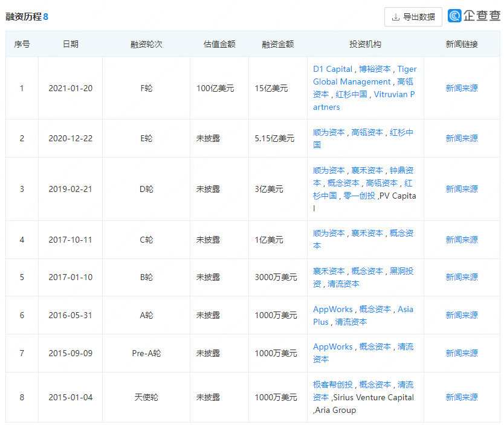504x428 pixels.
Task: Open 新闻来源 for the 天使轮 round
Action: pos(462,397)
